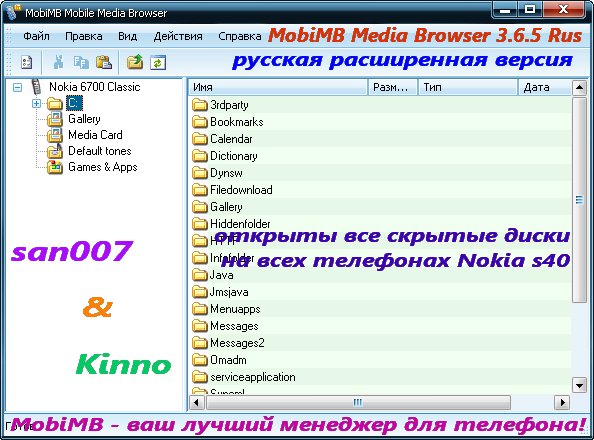
Task: Select the Media Card tree item label
Action: coord(95,135)
